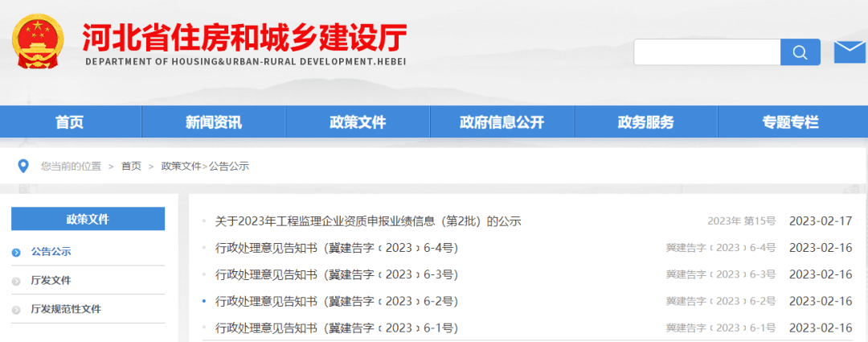Click 首页 link in the breadcrumb
Image resolution: width=868 pixels, height=342 pixels.
131,166
